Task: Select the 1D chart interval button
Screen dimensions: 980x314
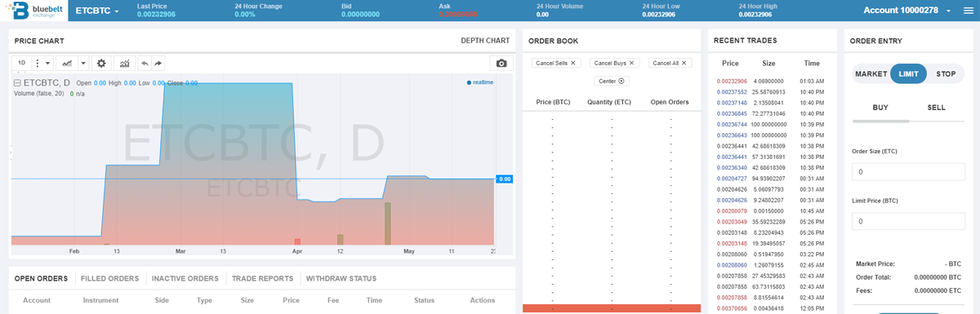Action: click(22, 63)
